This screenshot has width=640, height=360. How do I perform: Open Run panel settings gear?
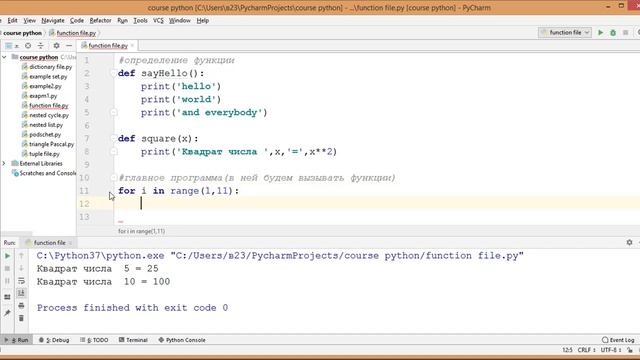tap(629, 242)
